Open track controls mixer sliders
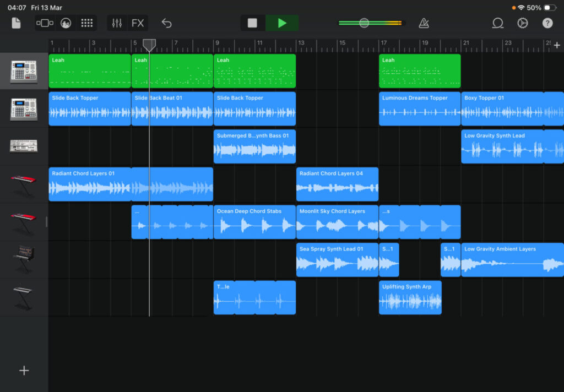Image resolution: width=564 pixels, height=392 pixels. tap(117, 23)
